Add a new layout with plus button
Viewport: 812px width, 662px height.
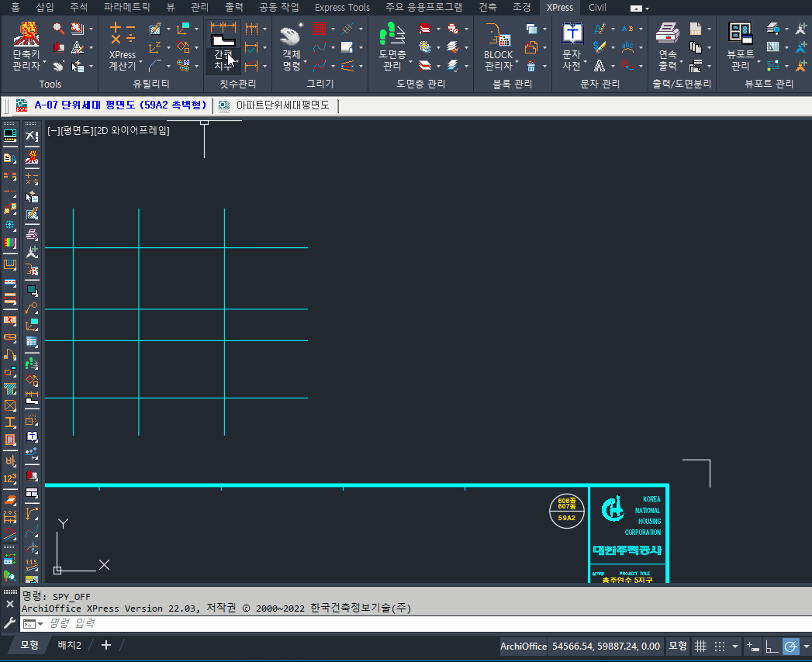pos(106,646)
